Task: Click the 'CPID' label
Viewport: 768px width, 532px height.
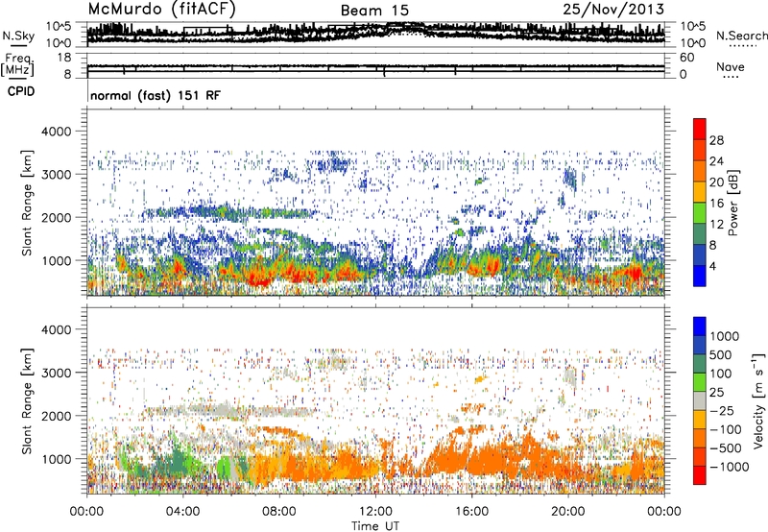Action: (x=21, y=91)
